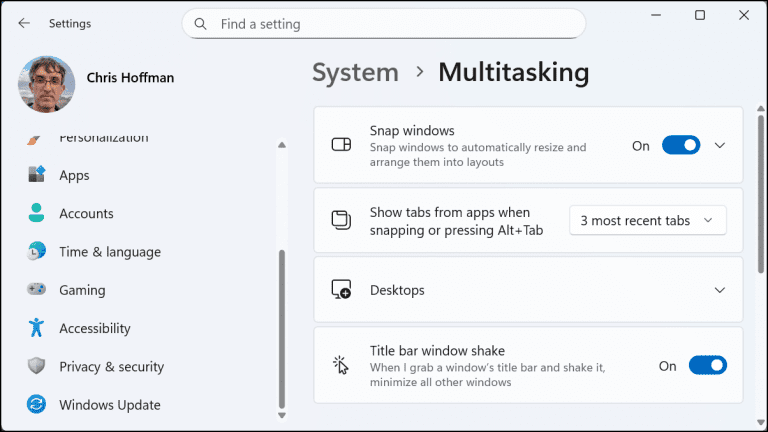
Task: Click the Gaming controller icon
Action: click(37, 290)
